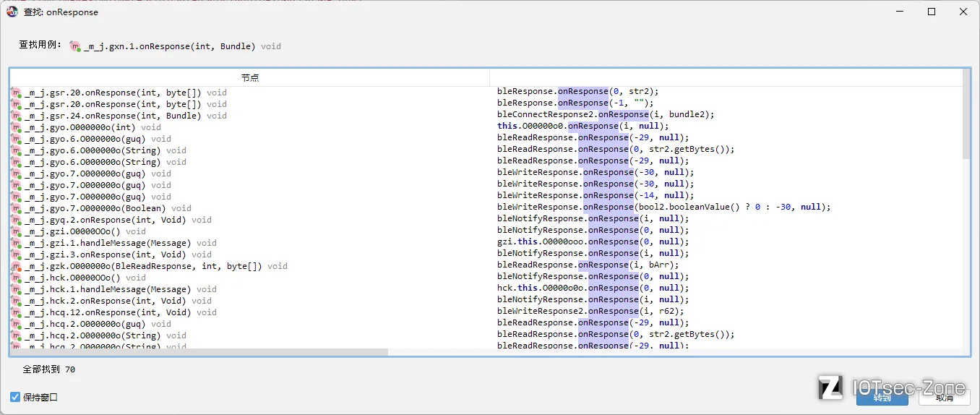
Task: Click the method icon beside hcq.2.O000000o(guq)
Action: pyautogui.click(x=17, y=324)
